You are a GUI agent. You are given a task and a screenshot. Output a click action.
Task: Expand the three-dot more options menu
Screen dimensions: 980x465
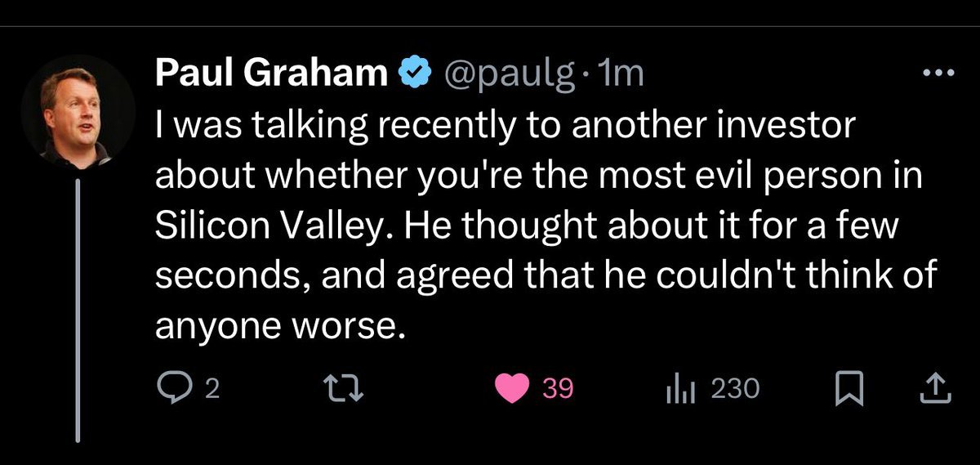[937, 74]
